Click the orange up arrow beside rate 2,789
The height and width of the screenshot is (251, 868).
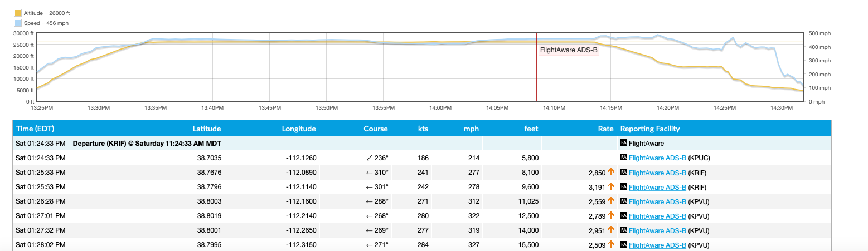(611, 215)
